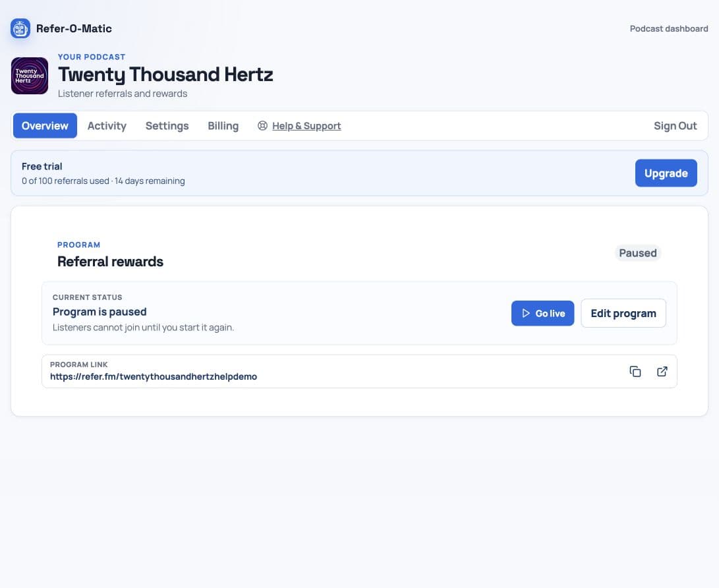Click the Podcast dashboard text

point(668,28)
